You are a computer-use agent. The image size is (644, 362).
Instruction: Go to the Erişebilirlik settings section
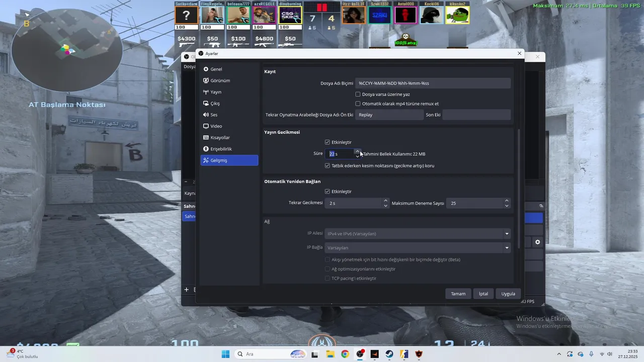[x=229, y=149]
